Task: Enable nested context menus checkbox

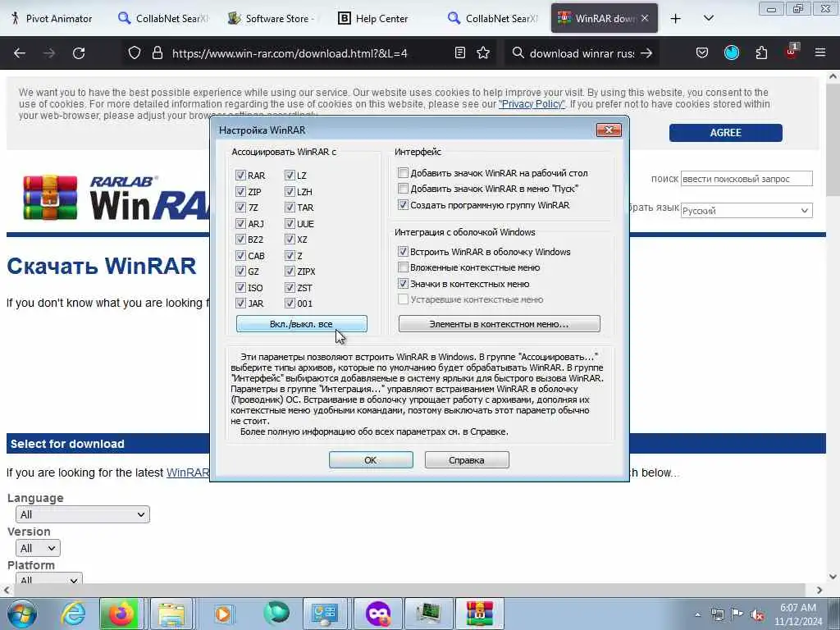Action: click(403, 267)
